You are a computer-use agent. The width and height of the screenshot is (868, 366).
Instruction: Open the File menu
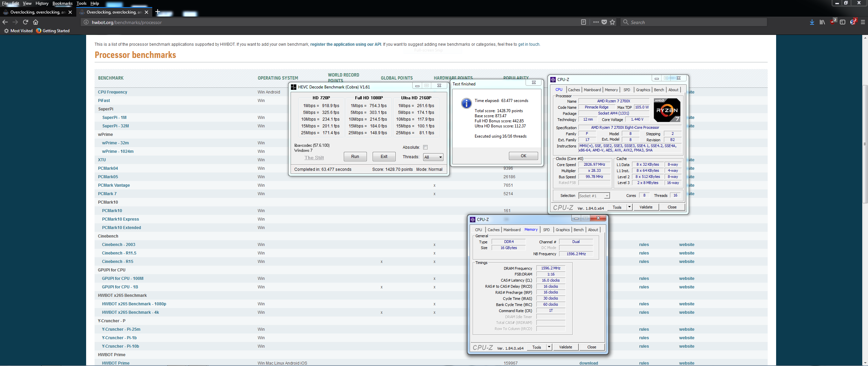pos(5,3)
